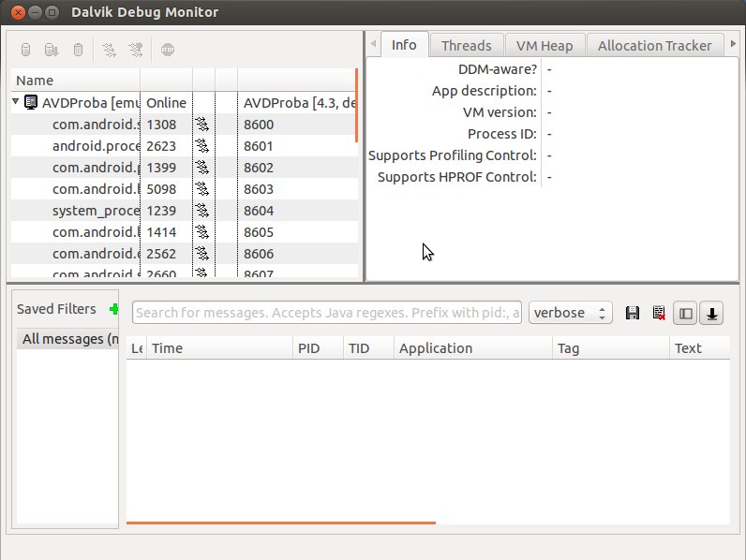
Task: Click the port 8603 cell
Action: click(x=298, y=189)
